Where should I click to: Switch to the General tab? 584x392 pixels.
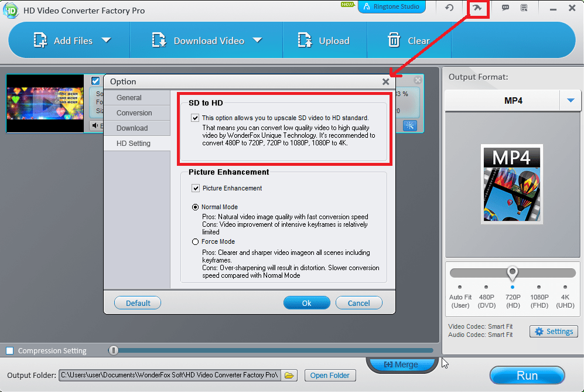pyautogui.click(x=136, y=98)
